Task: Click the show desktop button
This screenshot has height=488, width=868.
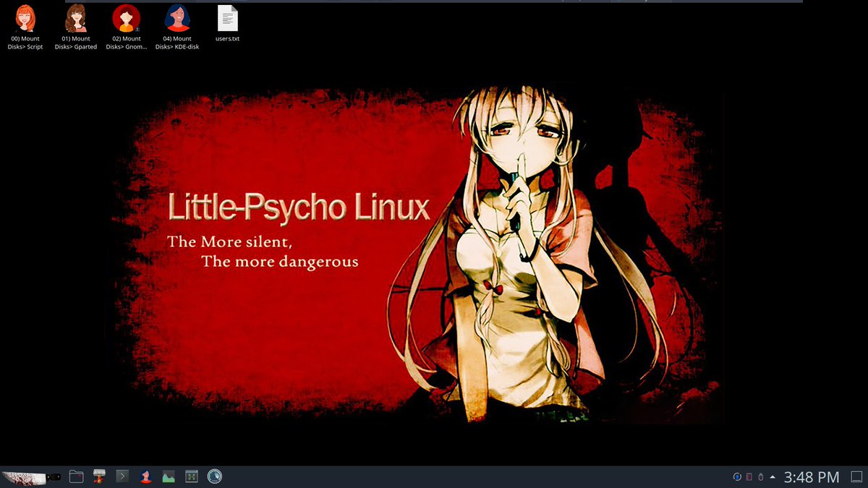Action: pos(855,477)
